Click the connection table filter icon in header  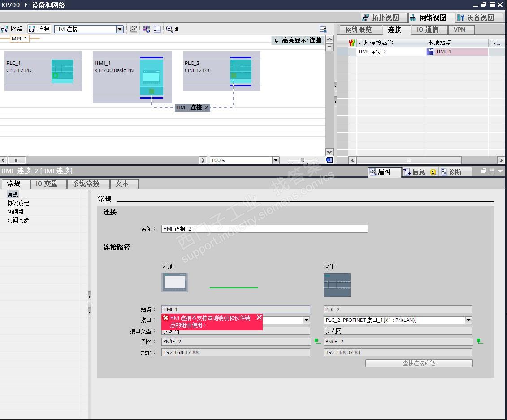pos(352,43)
